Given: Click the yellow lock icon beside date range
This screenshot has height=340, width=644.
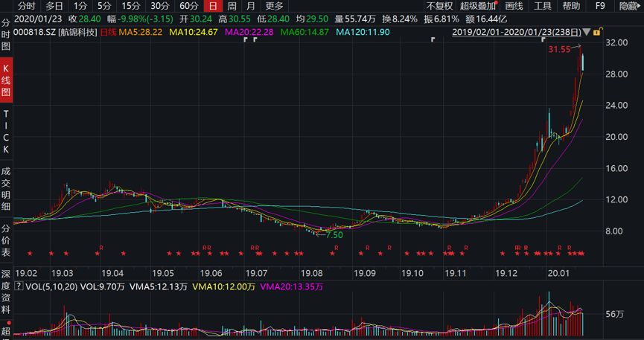Looking at the screenshot, I should pyautogui.click(x=596, y=33).
